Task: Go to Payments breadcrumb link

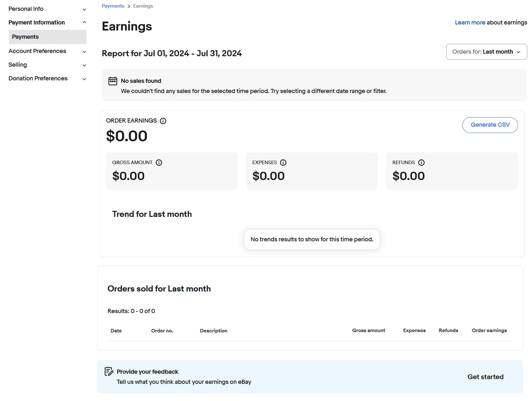Action: (113, 6)
